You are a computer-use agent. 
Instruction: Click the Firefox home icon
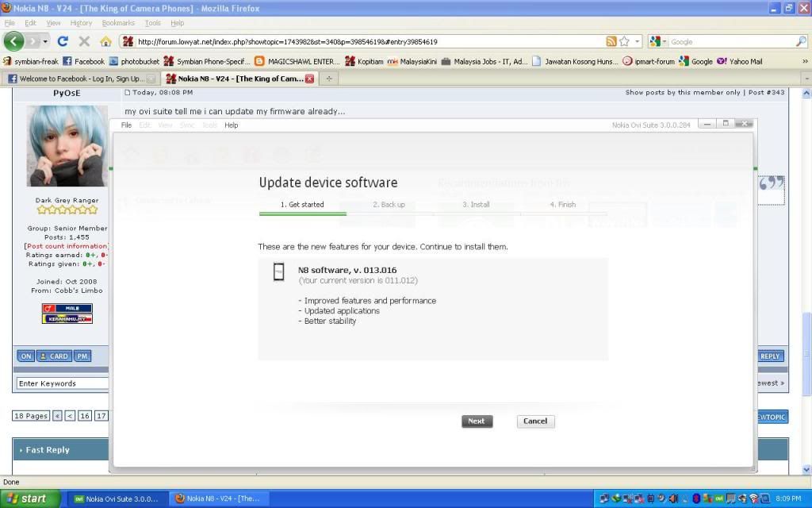105,41
